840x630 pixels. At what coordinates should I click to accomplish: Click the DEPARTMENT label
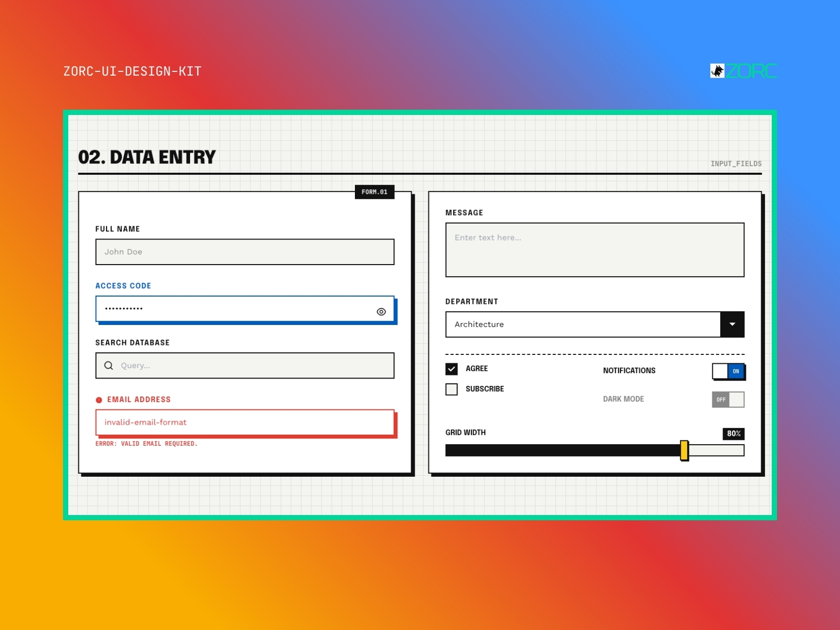click(x=471, y=301)
